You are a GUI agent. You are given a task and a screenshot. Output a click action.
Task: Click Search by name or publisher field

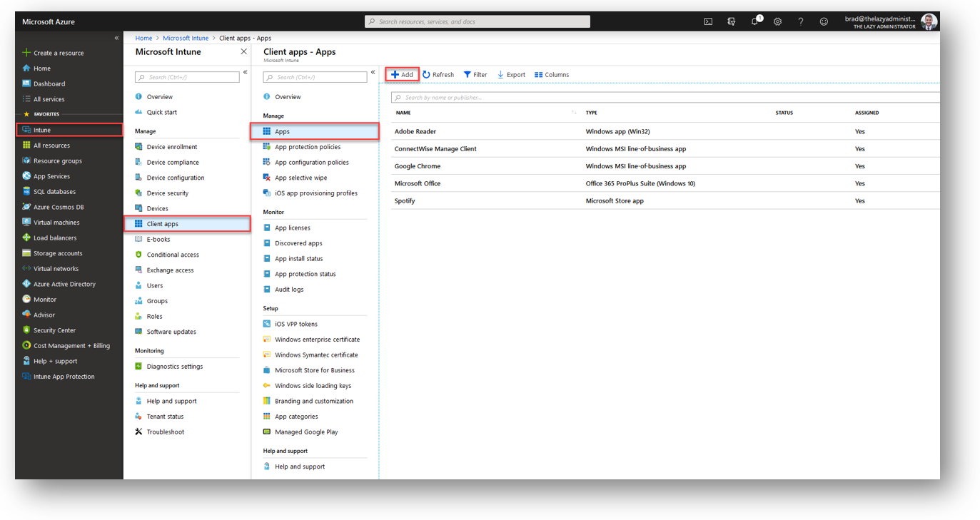(665, 97)
